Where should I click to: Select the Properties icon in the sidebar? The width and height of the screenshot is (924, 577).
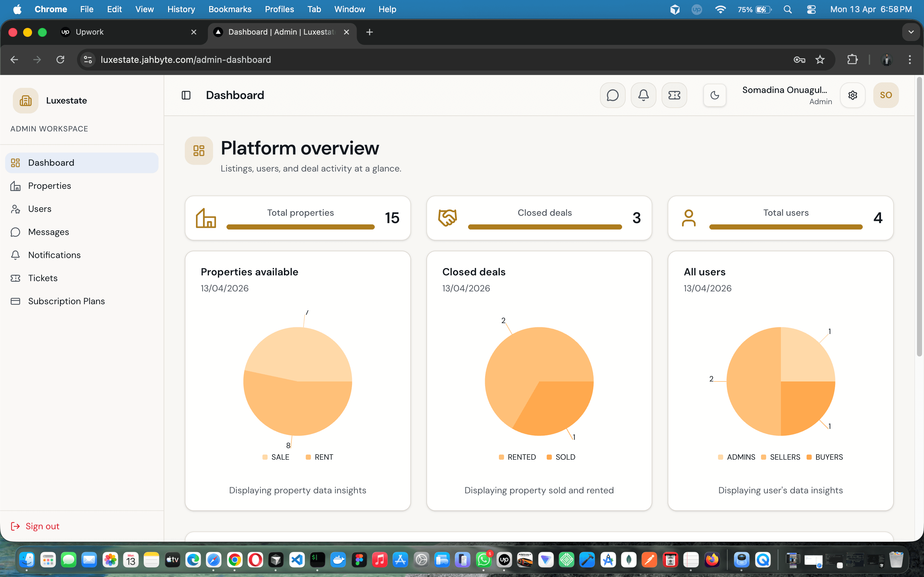click(15, 186)
